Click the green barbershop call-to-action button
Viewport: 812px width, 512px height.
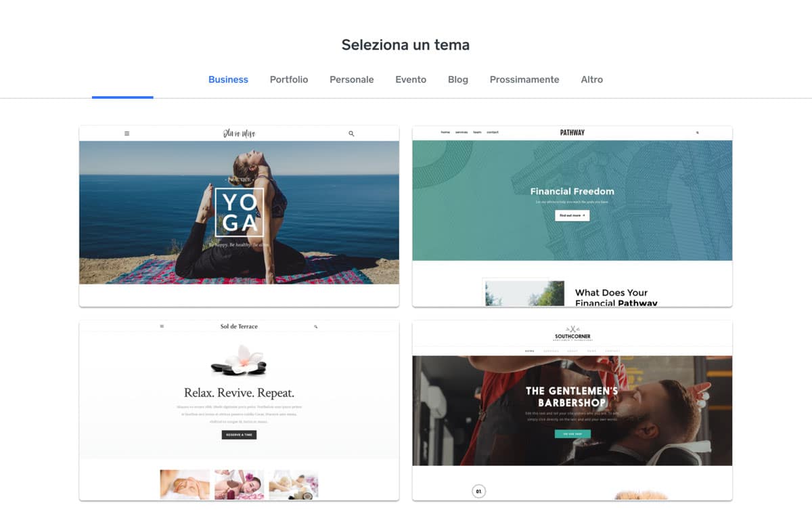click(572, 433)
